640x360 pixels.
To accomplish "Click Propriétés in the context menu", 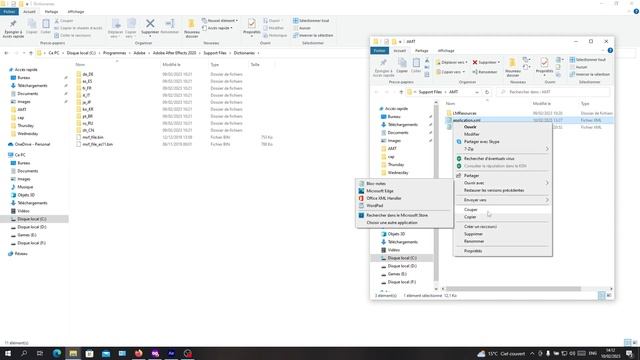I will coord(503,251).
